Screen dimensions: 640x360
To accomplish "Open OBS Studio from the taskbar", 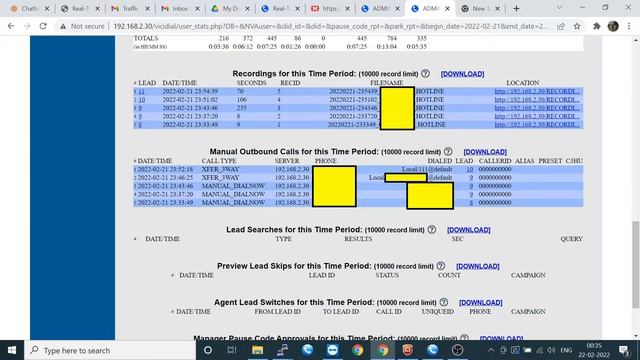I will pos(458,350).
